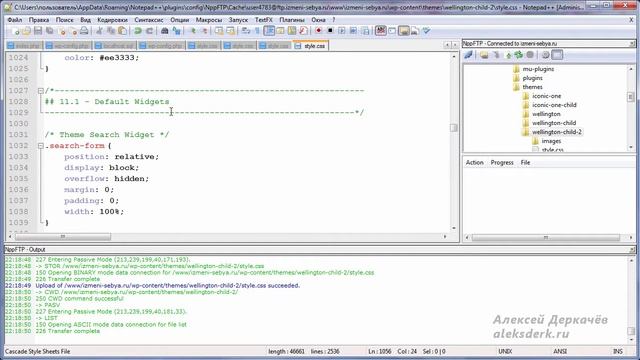Start macro recording with red dot

(x=318, y=31)
